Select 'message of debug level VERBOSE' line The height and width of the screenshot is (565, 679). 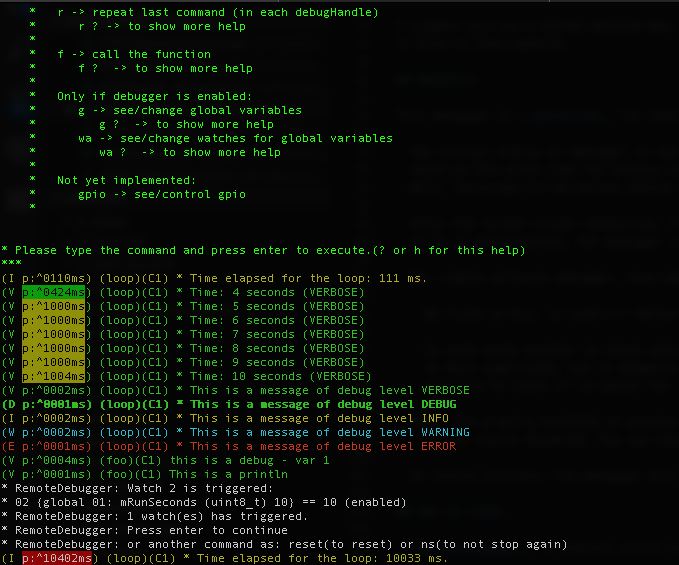(x=236, y=391)
